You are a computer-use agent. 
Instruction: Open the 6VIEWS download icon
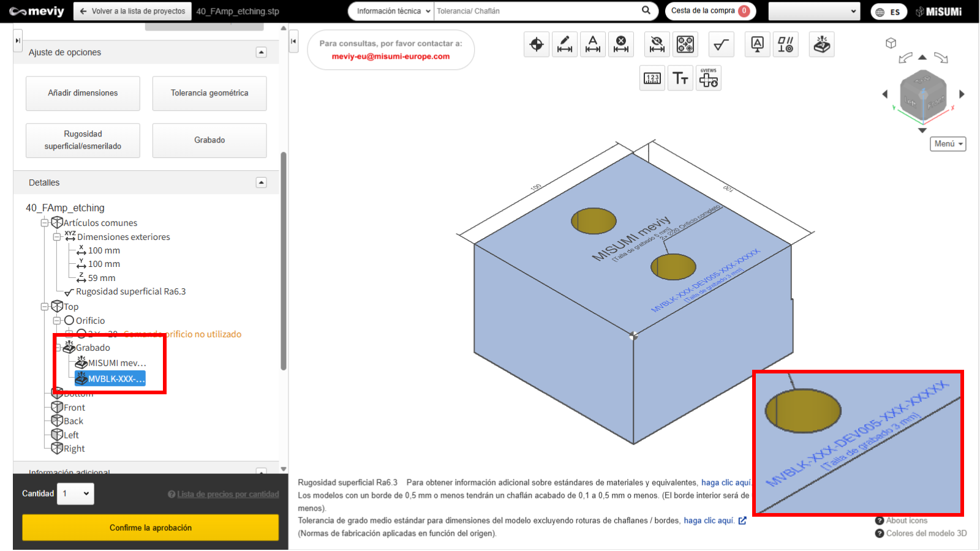click(x=709, y=78)
